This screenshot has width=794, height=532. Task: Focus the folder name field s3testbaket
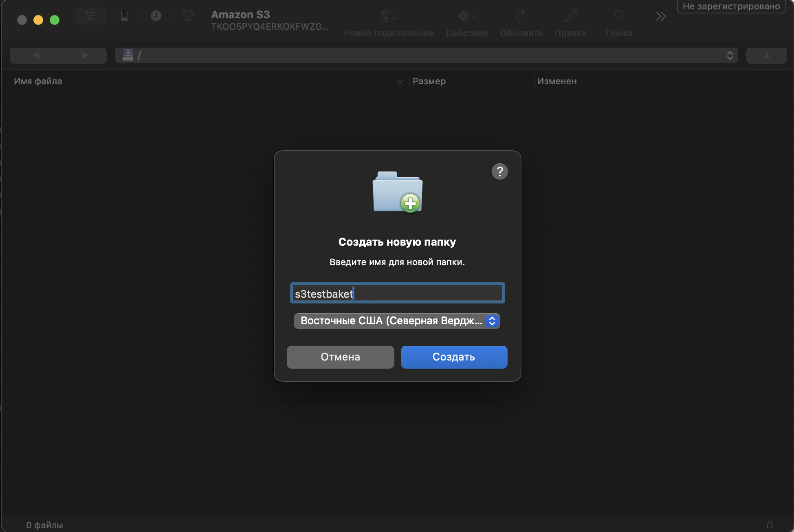point(397,293)
